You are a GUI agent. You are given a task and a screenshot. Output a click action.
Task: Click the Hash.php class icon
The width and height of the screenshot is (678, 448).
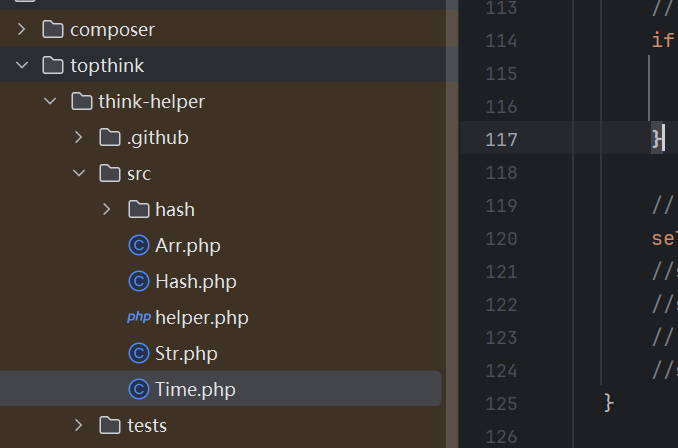coord(139,282)
